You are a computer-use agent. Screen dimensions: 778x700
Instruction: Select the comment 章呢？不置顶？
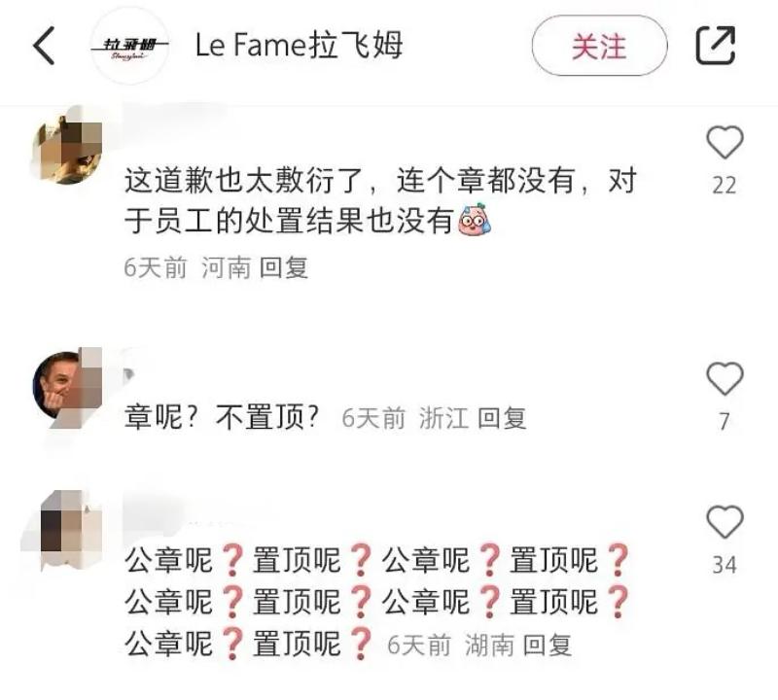tap(222, 417)
